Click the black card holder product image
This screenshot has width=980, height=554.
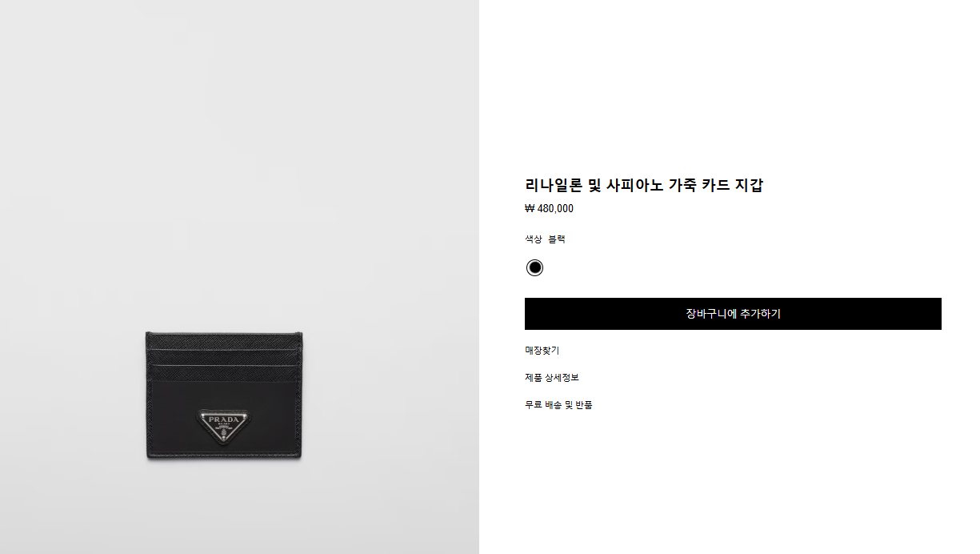pos(224,395)
